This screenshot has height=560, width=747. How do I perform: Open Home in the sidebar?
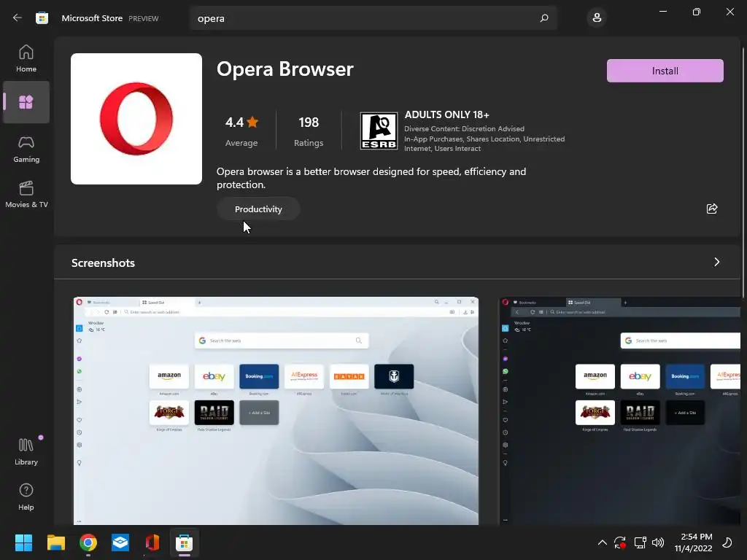tap(26, 58)
